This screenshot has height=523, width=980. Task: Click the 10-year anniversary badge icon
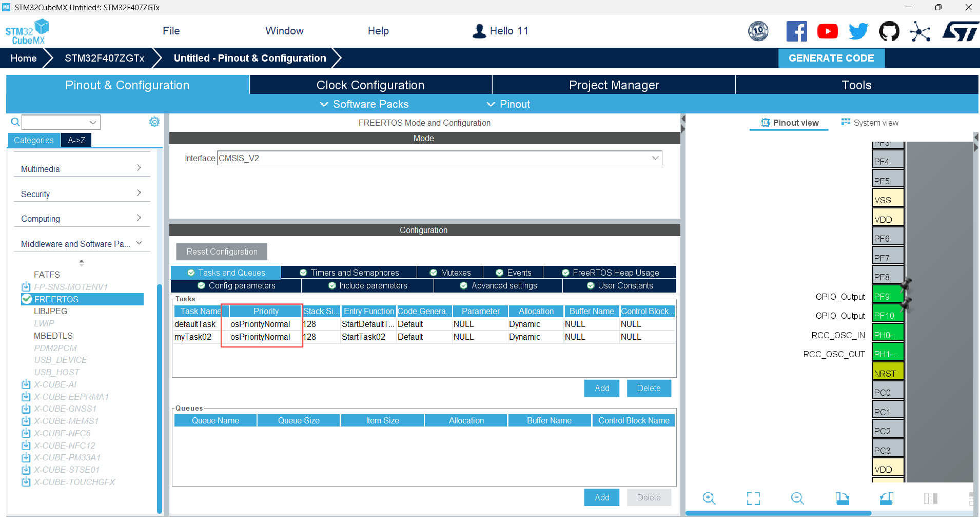coord(758,31)
